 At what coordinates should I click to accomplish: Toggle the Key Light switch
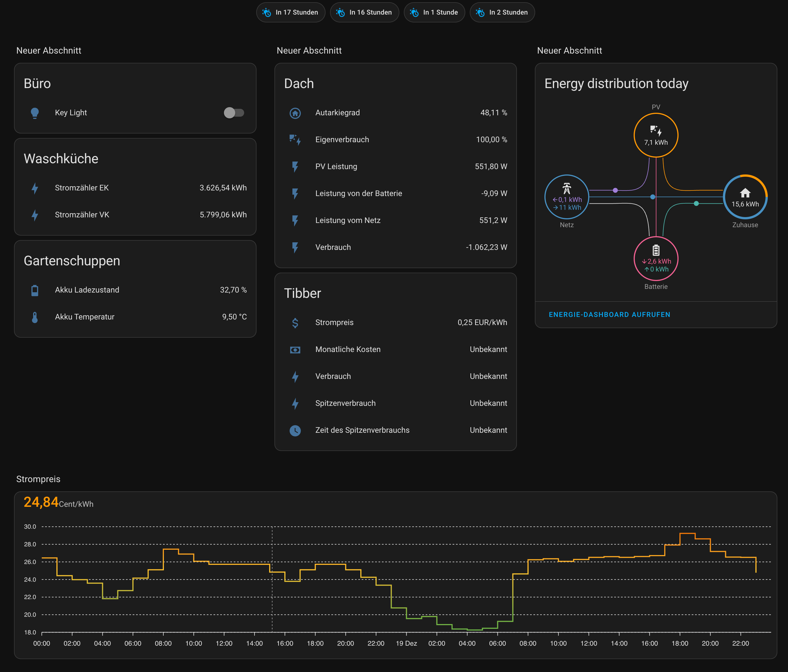(x=234, y=113)
